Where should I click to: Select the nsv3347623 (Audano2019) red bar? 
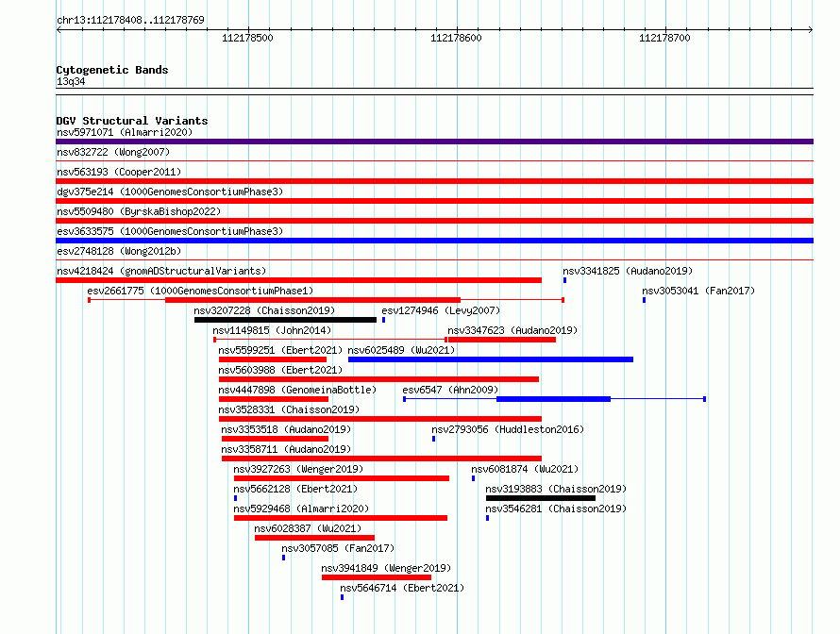502,340
